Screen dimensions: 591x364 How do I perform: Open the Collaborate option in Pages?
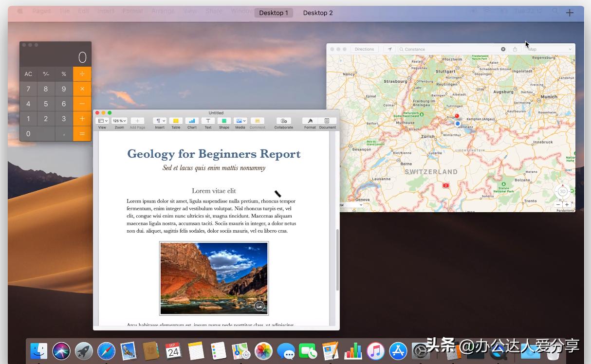tap(283, 121)
